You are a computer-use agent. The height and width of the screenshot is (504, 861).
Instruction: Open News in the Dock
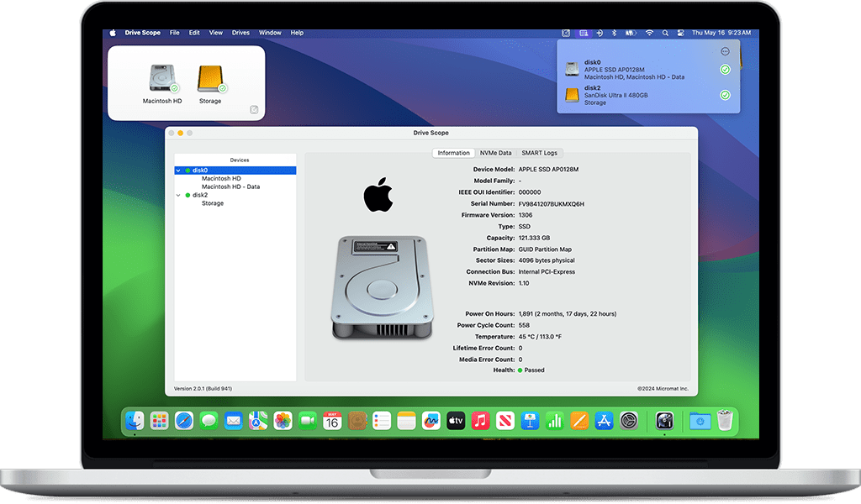pos(505,421)
